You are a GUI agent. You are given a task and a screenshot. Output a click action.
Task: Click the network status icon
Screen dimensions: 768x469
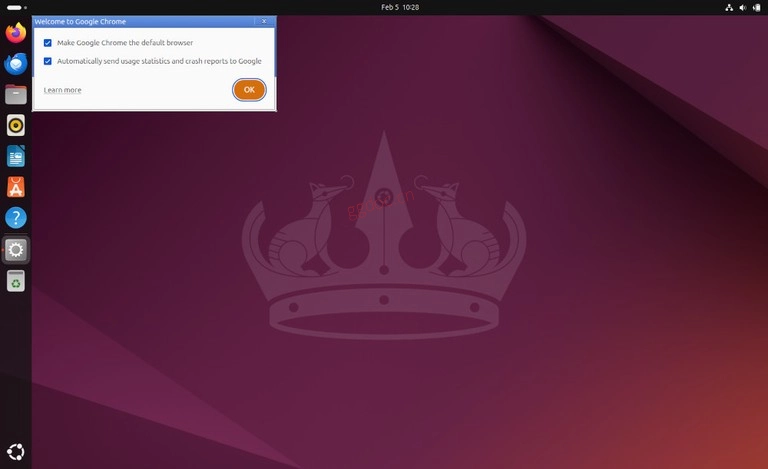[729, 7]
